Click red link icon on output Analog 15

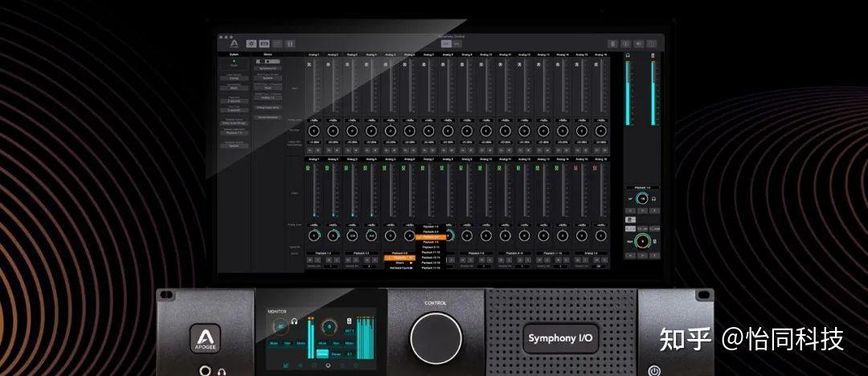point(576,168)
